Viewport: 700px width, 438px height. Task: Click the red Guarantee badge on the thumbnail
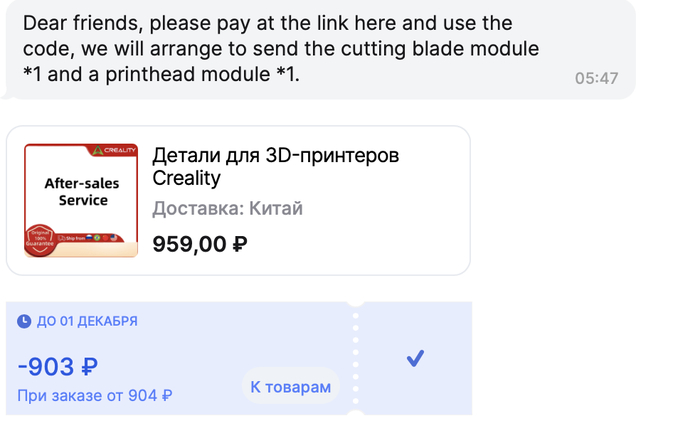pyautogui.click(x=39, y=237)
